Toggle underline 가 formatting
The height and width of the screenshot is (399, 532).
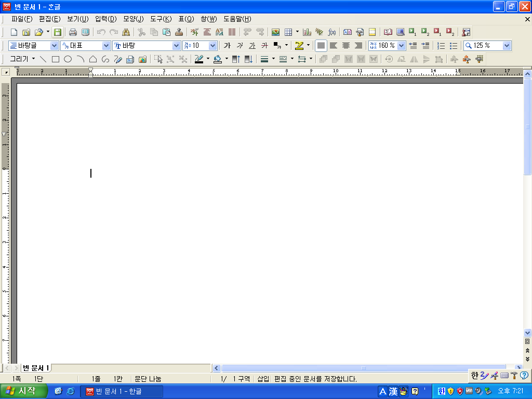click(252, 46)
